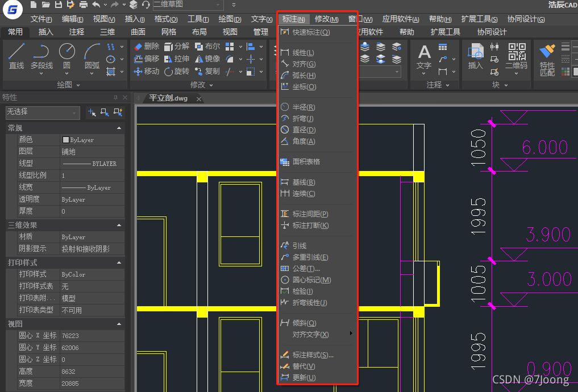
Task: Select the 直线 line tool
Action: [16, 56]
